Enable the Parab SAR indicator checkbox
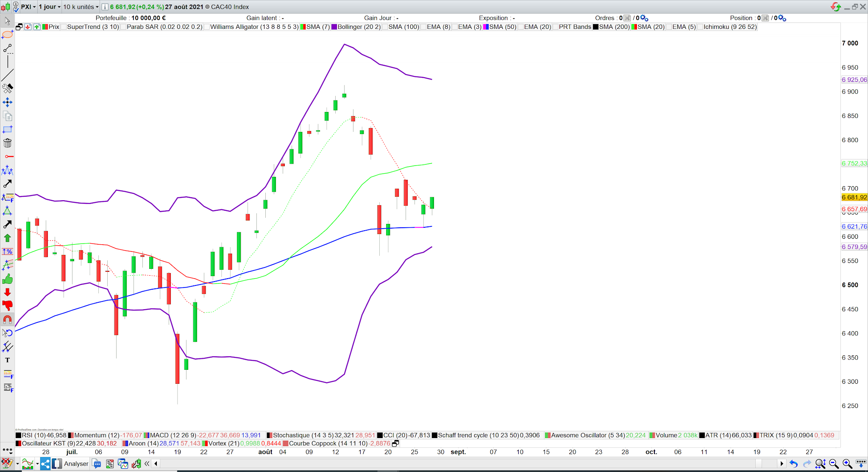Image resolution: width=868 pixels, height=472 pixels. (123, 27)
